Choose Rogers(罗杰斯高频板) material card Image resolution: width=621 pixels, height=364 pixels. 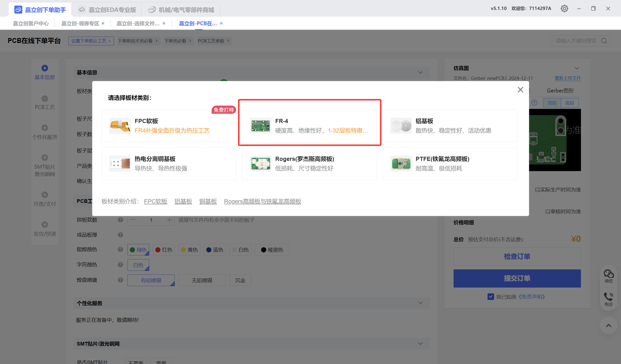pos(309,164)
